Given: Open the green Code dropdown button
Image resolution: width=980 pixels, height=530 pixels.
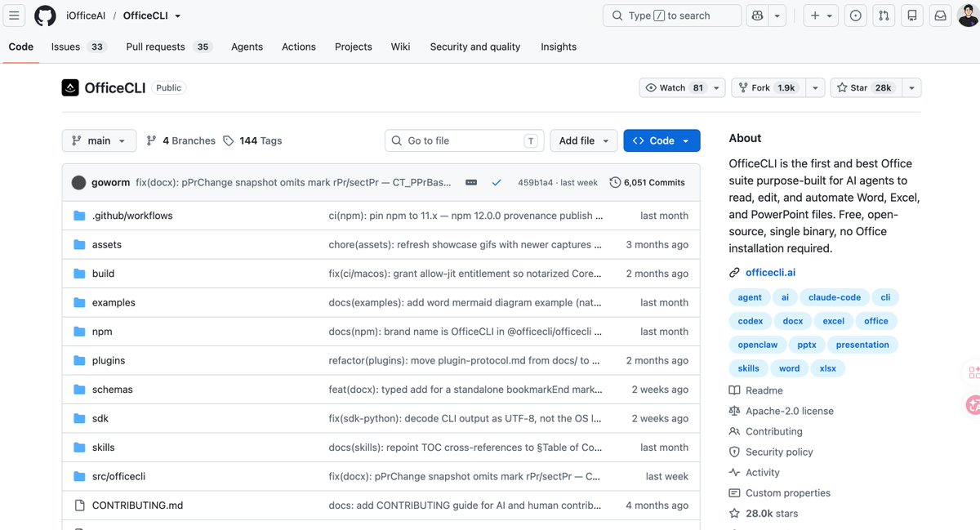Looking at the screenshot, I should [661, 140].
